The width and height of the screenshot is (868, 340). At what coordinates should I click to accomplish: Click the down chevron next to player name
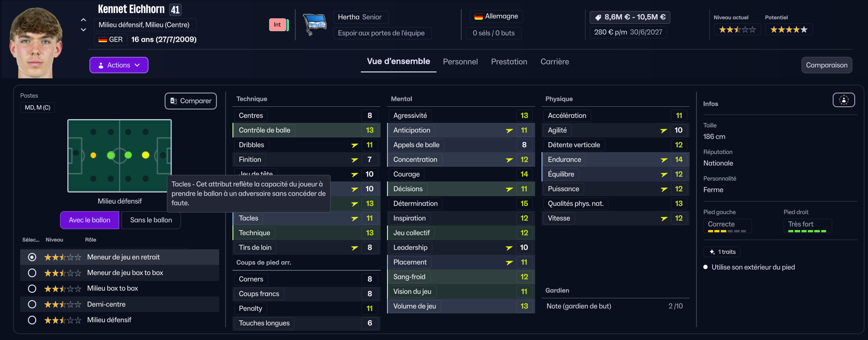pos(83,30)
